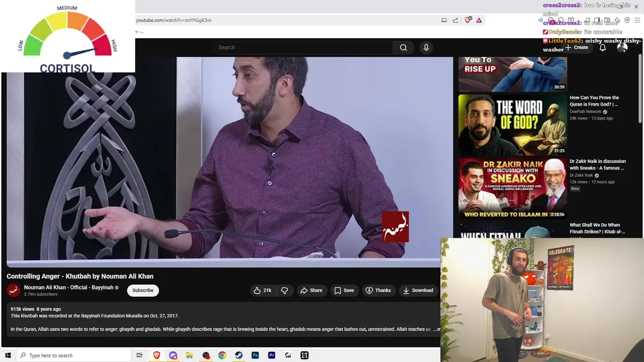This screenshot has height=362, width=644.
Task: Activate voice search microphone icon
Action: pos(426,47)
